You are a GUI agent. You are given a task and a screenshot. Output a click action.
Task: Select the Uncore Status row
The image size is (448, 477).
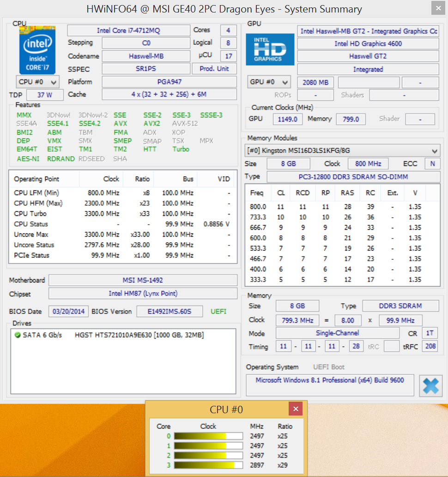pos(123,245)
